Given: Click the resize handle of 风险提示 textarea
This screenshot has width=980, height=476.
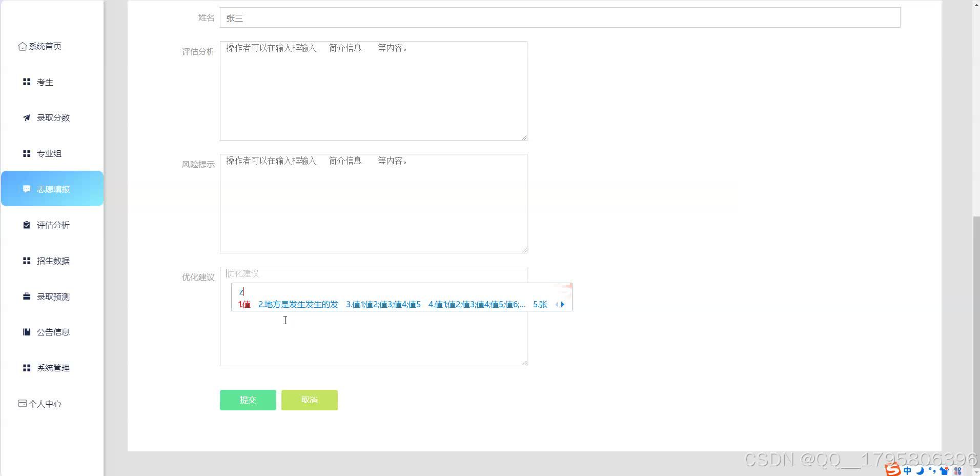Looking at the screenshot, I should pyautogui.click(x=524, y=250).
